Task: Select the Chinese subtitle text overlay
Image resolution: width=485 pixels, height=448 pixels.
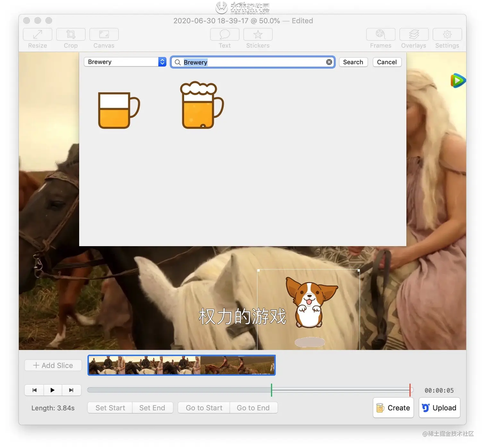Action: [242, 316]
